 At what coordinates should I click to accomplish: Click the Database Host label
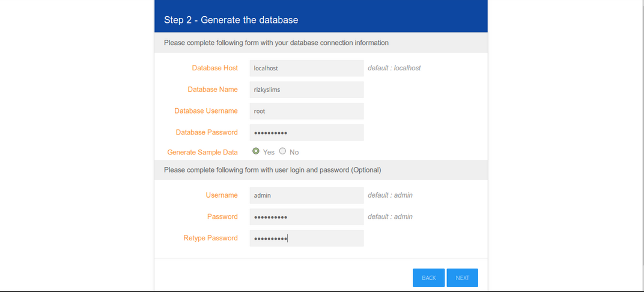(x=214, y=68)
